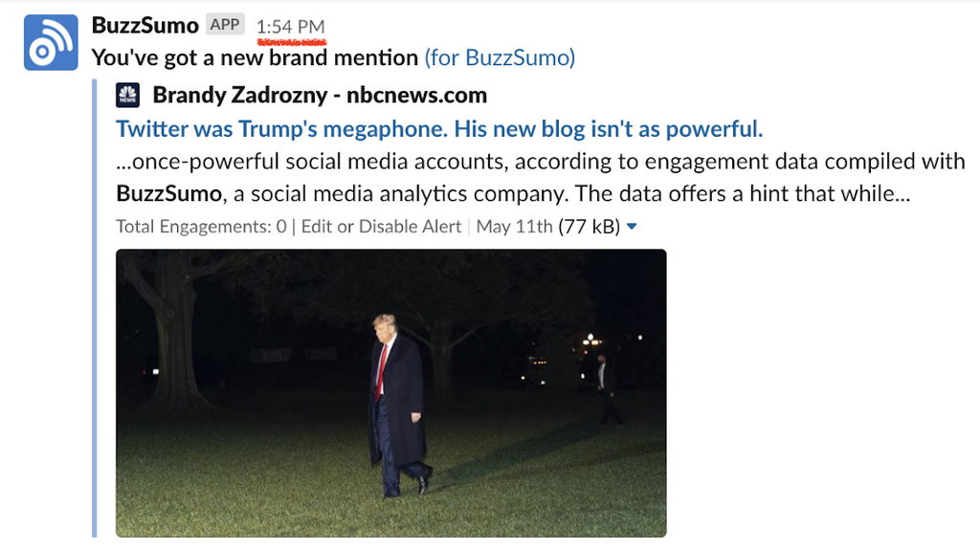This screenshot has width=980, height=552.
Task: Click the snippet line starting "...once-powerful social media"
Action: (x=541, y=161)
